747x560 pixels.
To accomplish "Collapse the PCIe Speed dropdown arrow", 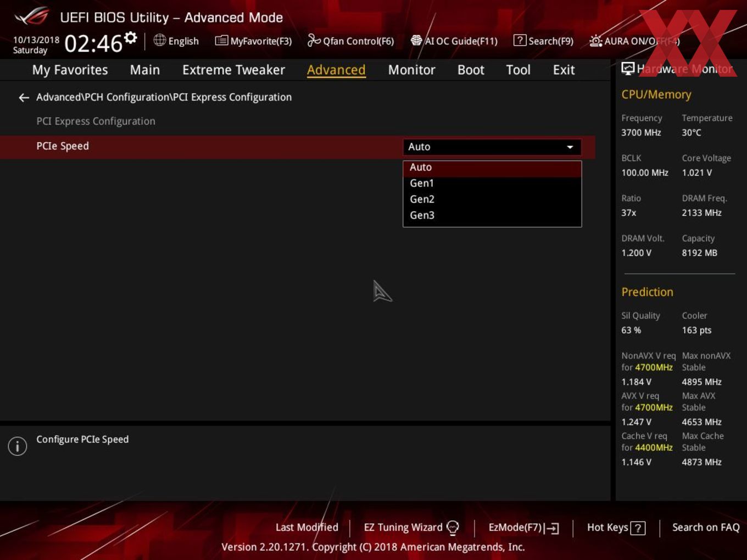I will click(570, 147).
